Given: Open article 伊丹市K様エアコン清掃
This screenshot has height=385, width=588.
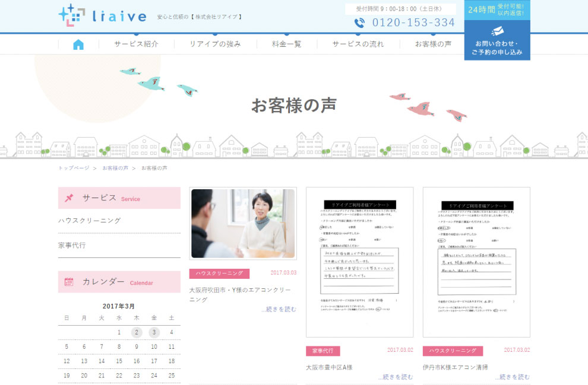Looking at the screenshot, I should pyautogui.click(x=455, y=367).
